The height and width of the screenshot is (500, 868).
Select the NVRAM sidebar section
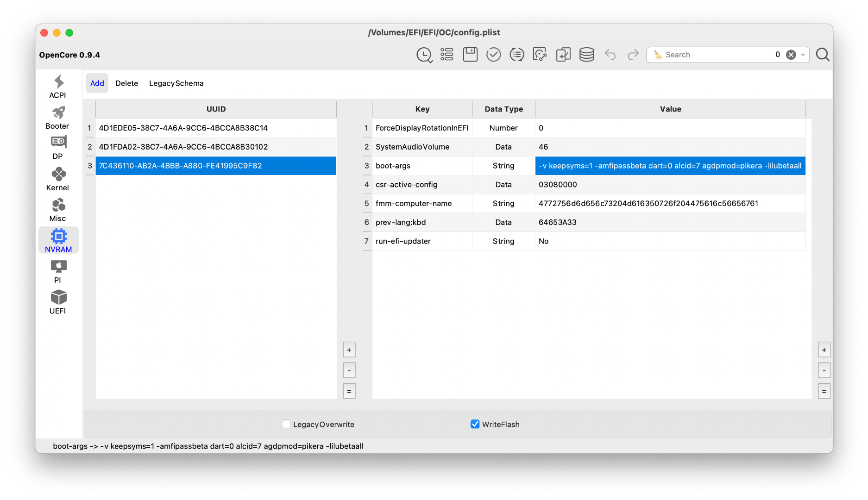(x=58, y=241)
